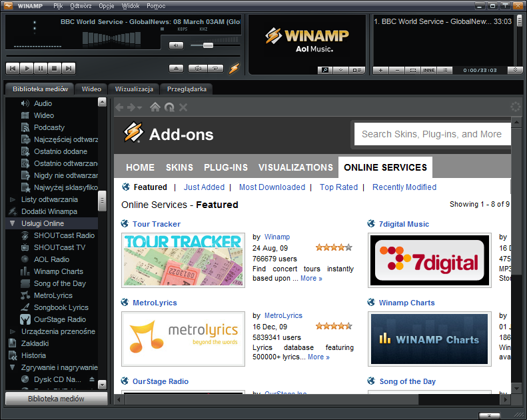Add files with the playlist plus button

381,70
